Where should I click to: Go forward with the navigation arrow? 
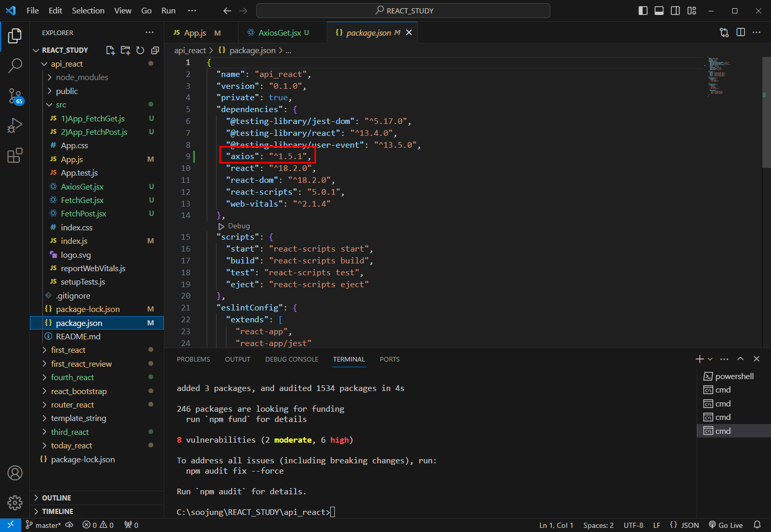point(243,10)
